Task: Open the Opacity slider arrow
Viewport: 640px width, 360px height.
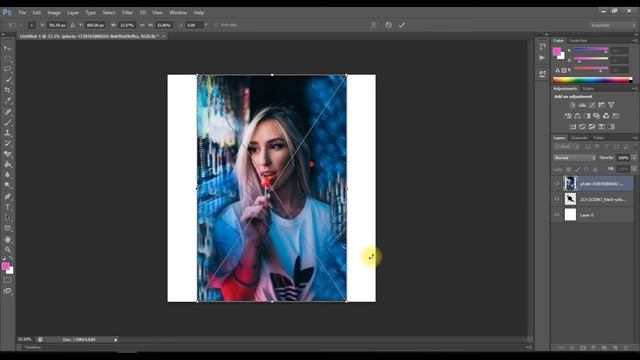Action: tap(634, 158)
